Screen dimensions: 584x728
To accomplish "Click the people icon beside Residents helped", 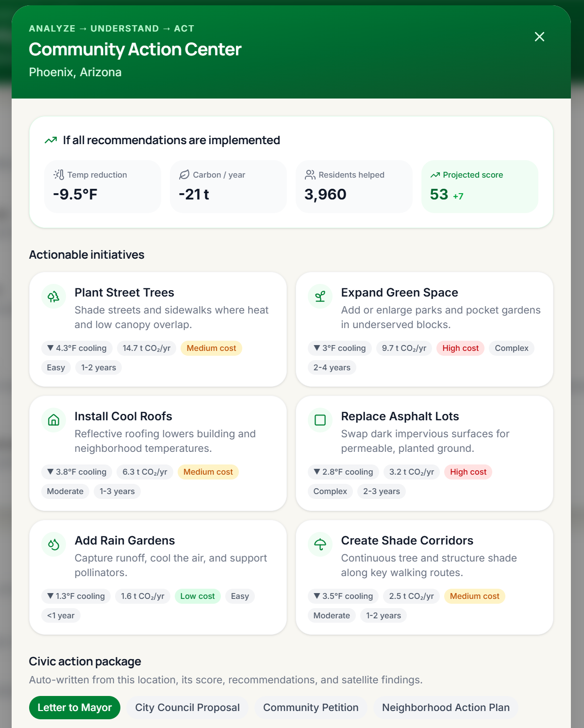I will (x=310, y=175).
